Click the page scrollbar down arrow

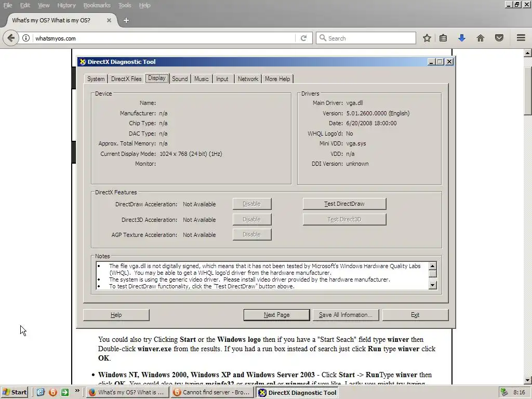click(x=527, y=380)
